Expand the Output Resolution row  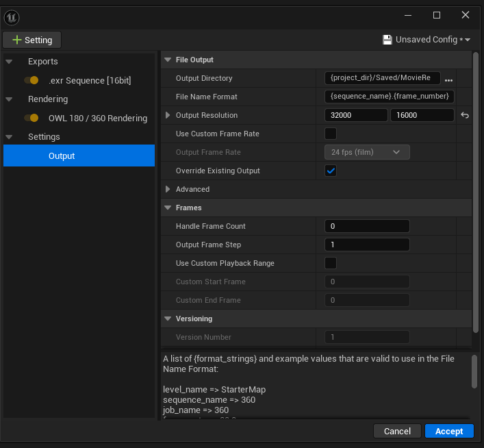168,115
